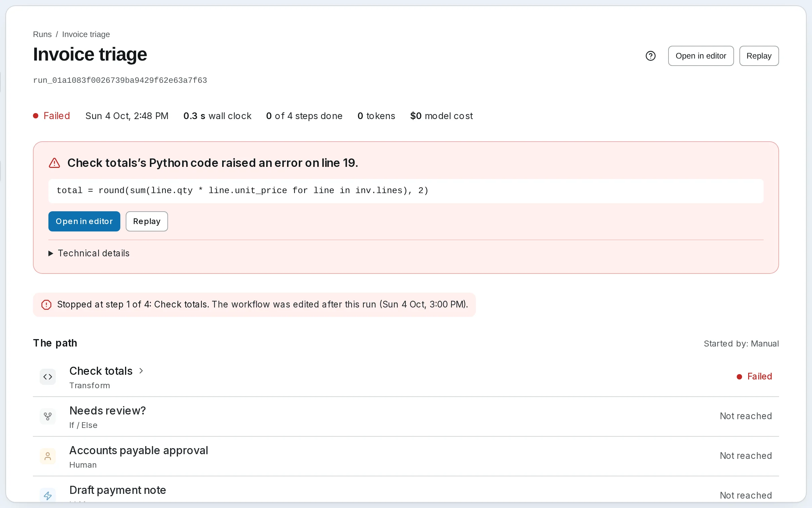Click the failing Python code line
812x508 pixels.
pyautogui.click(x=406, y=191)
